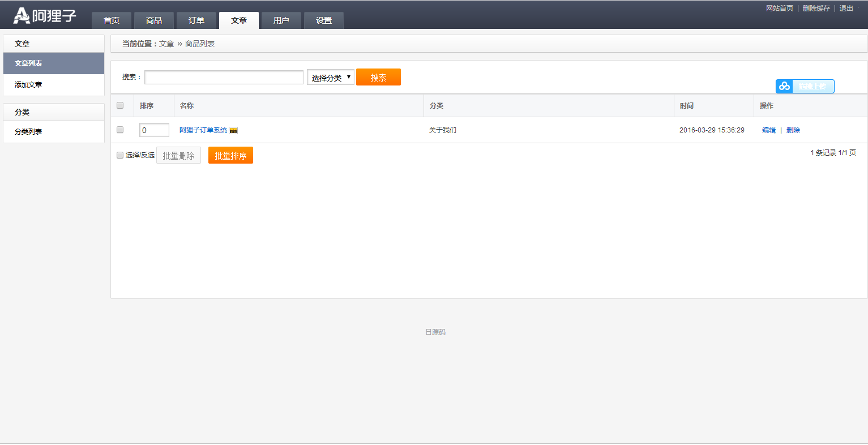Click the 批量删除 button

(x=178, y=156)
